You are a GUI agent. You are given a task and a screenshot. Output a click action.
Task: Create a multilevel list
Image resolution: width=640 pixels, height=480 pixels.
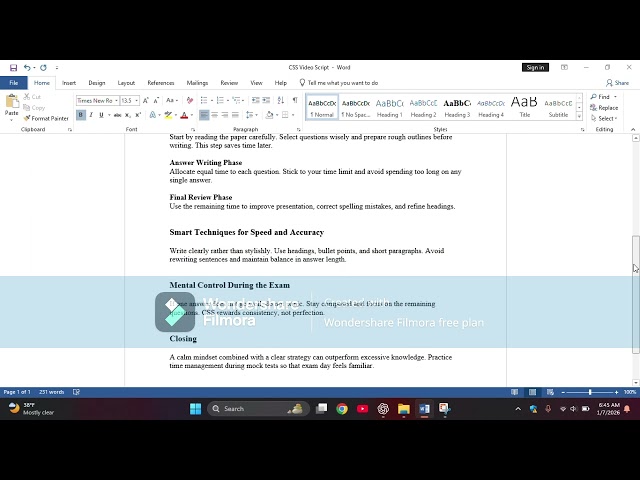click(x=236, y=100)
